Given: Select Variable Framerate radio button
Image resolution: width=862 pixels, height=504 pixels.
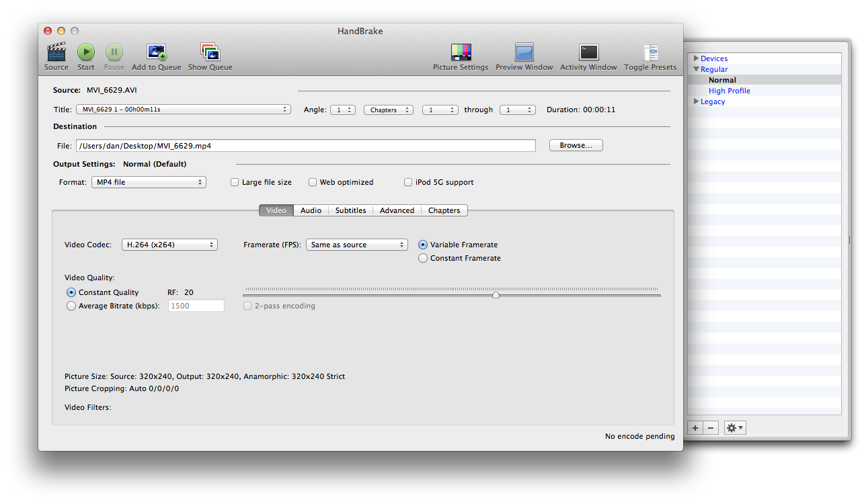Looking at the screenshot, I should point(423,245).
